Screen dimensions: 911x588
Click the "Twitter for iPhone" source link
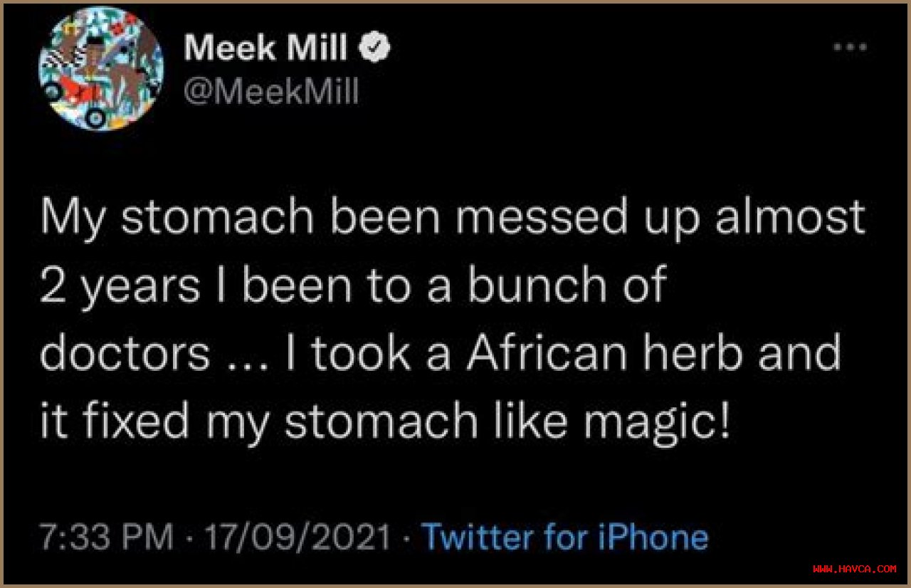click(x=566, y=537)
